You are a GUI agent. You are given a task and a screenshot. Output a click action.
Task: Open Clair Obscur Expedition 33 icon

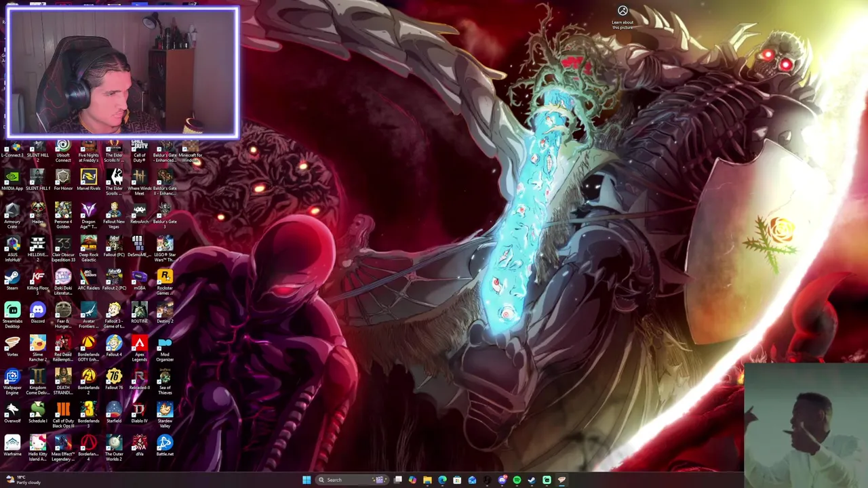[x=63, y=250]
